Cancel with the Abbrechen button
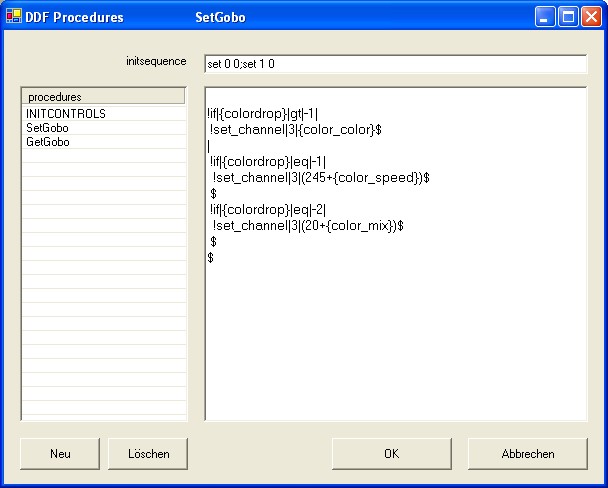 (527, 454)
